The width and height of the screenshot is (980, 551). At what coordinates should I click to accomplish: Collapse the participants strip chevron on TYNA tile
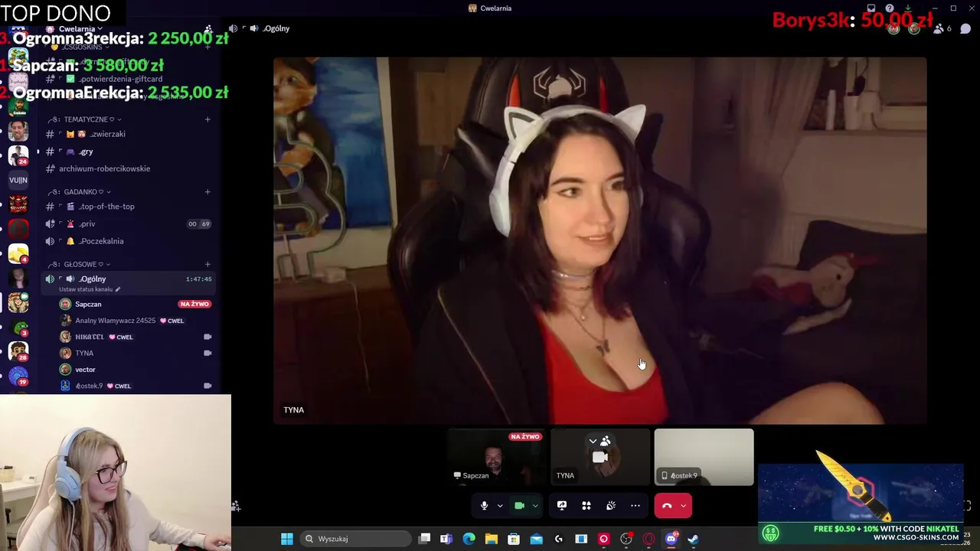[593, 441]
